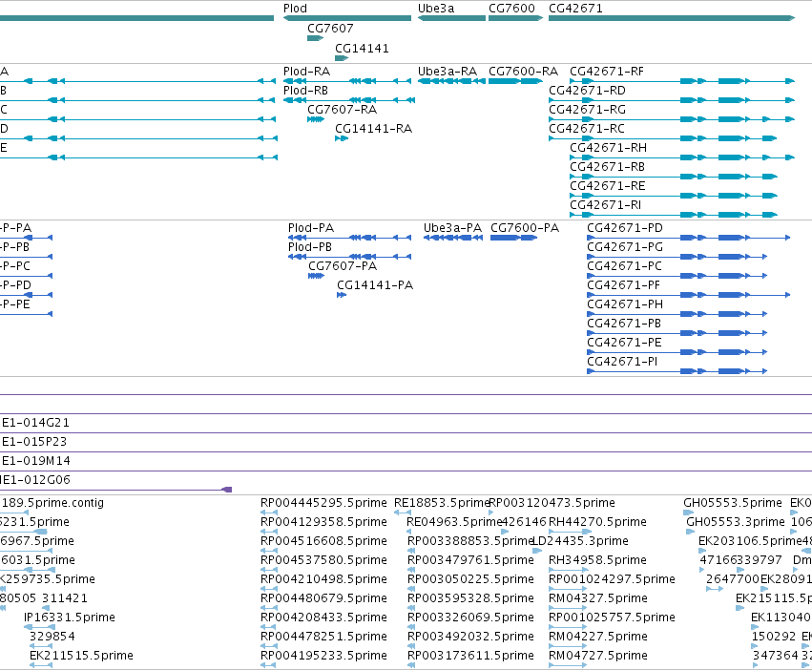The height and width of the screenshot is (670, 812).
Task: Click protein CG42671-PC
Action: (624, 266)
